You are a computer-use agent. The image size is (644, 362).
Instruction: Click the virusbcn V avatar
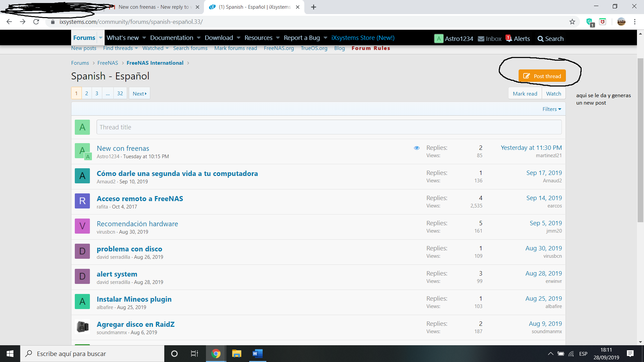pos(82,226)
